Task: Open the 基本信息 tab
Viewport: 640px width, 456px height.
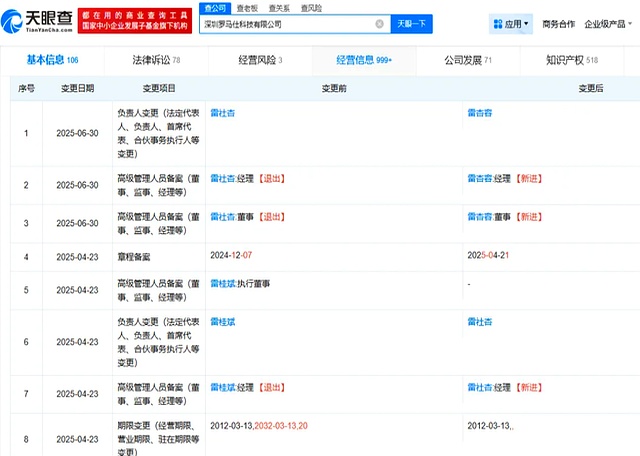Action: [x=52, y=60]
